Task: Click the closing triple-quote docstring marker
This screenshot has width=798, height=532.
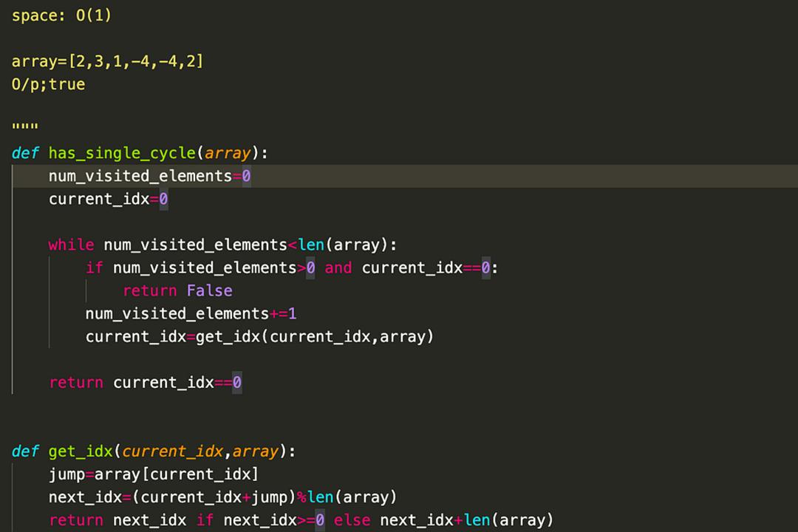Action: [25, 126]
